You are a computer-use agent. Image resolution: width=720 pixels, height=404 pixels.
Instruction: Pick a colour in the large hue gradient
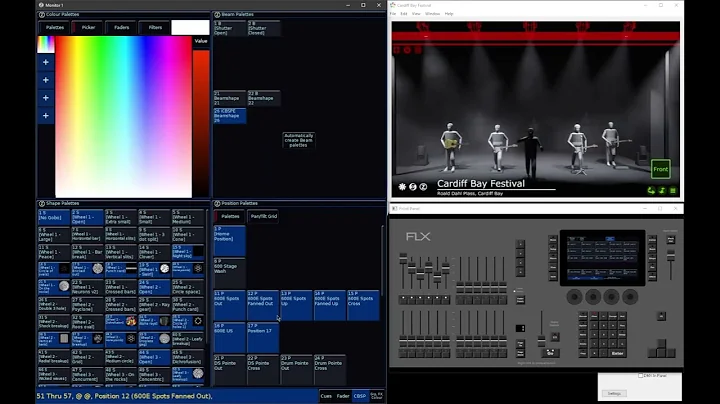pos(124,117)
